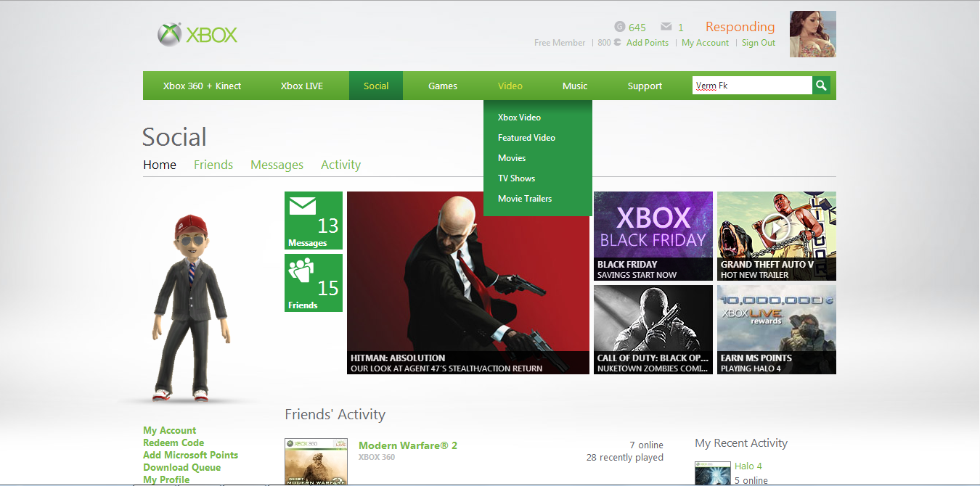
Task: Open My Account link in header
Action: tap(705, 43)
